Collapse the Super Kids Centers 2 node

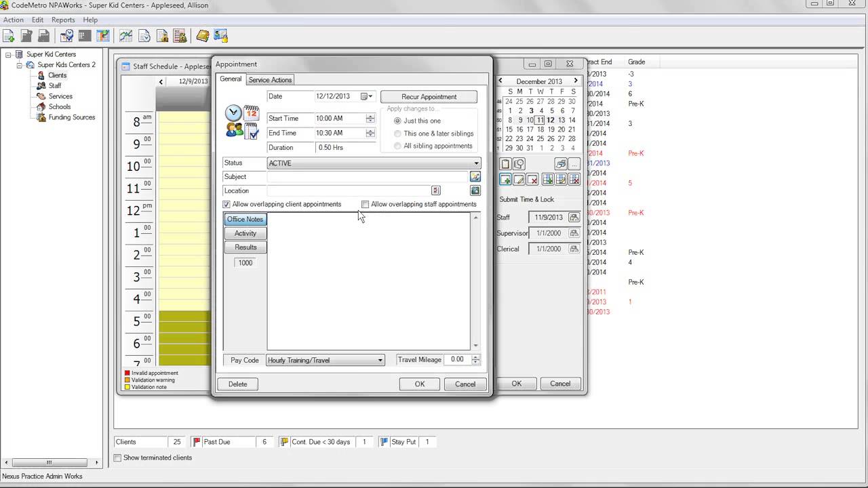coord(20,65)
